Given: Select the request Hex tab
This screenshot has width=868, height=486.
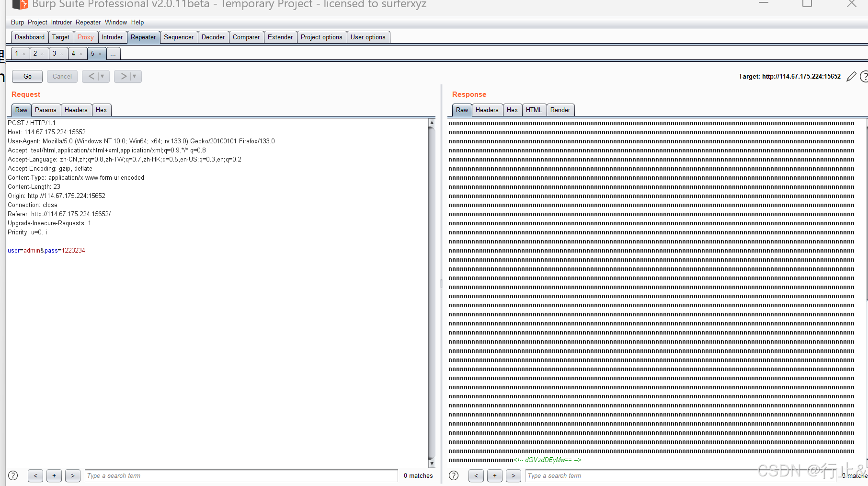Looking at the screenshot, I should [102, 110].
